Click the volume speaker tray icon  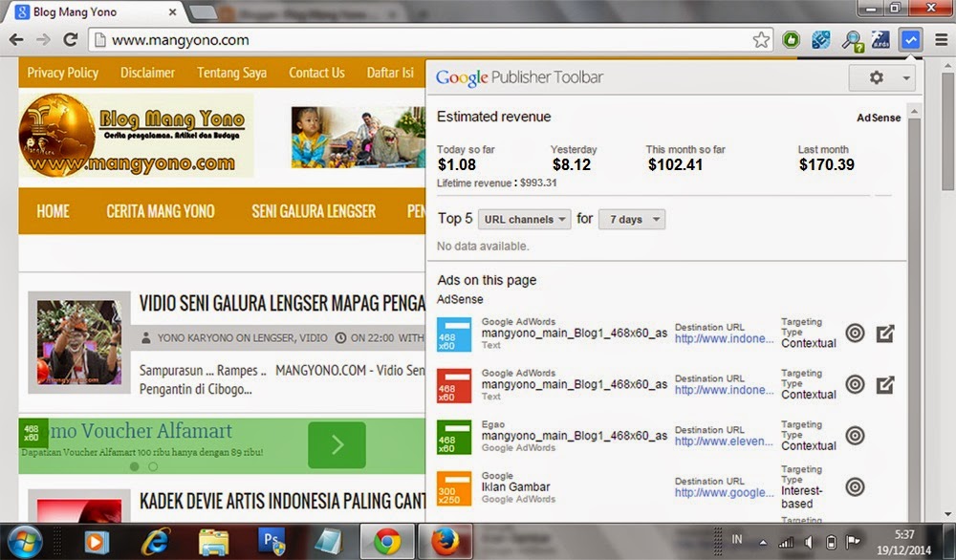[809, 543]
